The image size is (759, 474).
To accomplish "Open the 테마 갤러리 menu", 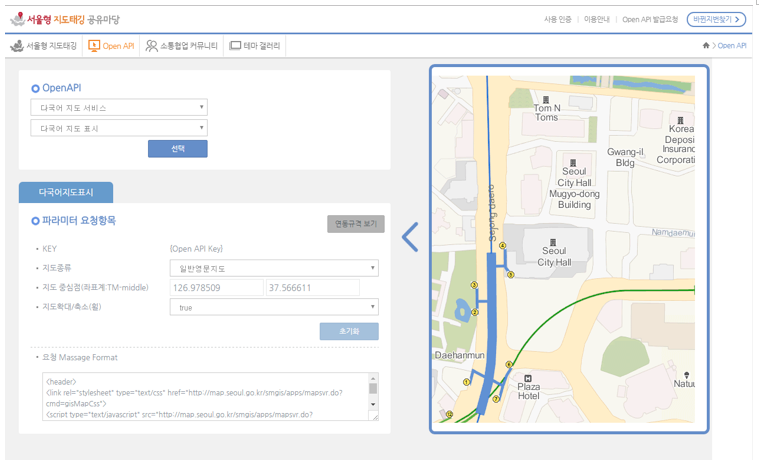I will click(x=255, y=46).
